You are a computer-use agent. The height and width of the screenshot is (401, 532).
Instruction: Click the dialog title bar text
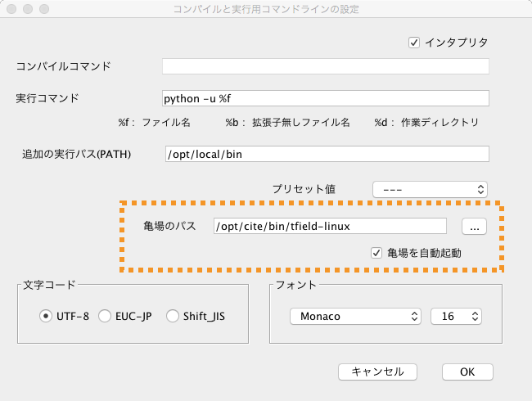point(265,9)
